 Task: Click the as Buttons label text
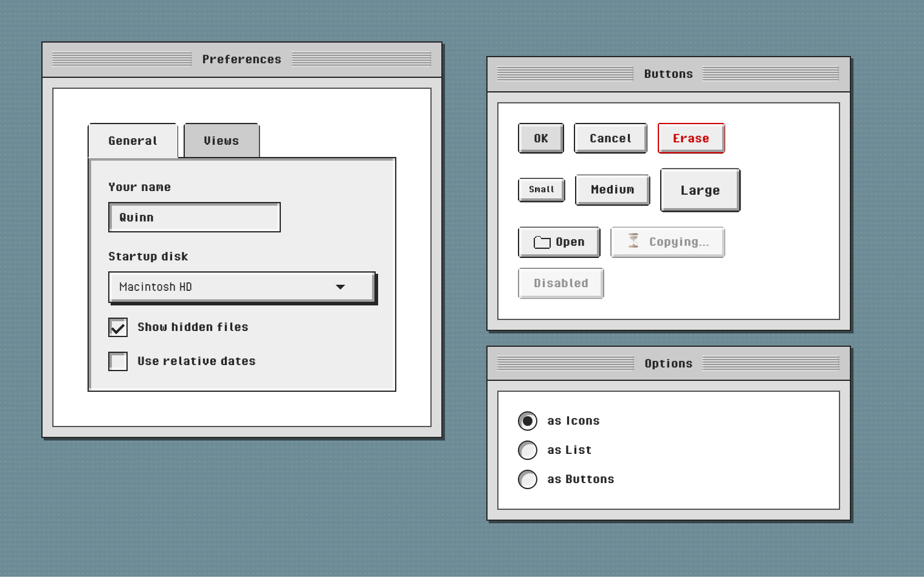pos(581,479)
